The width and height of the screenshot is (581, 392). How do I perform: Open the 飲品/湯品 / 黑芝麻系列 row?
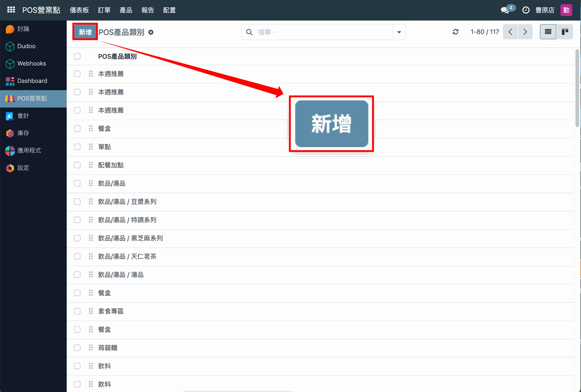coord(320,238)
